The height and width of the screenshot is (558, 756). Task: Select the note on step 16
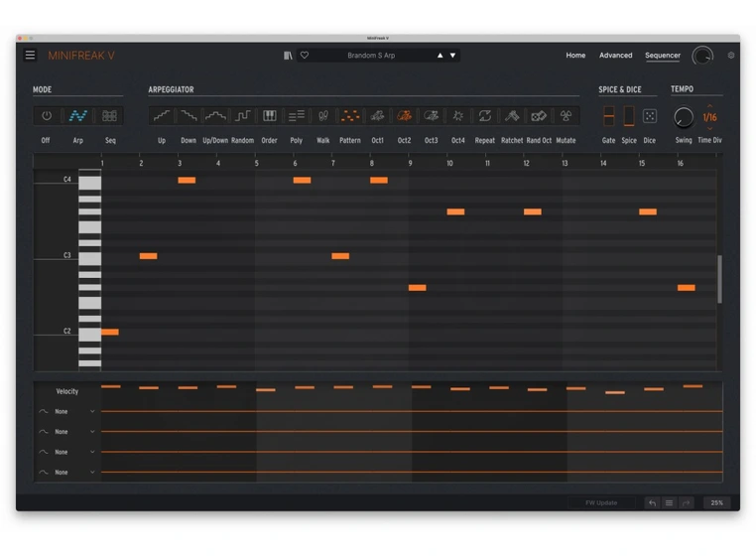(687, 288)
